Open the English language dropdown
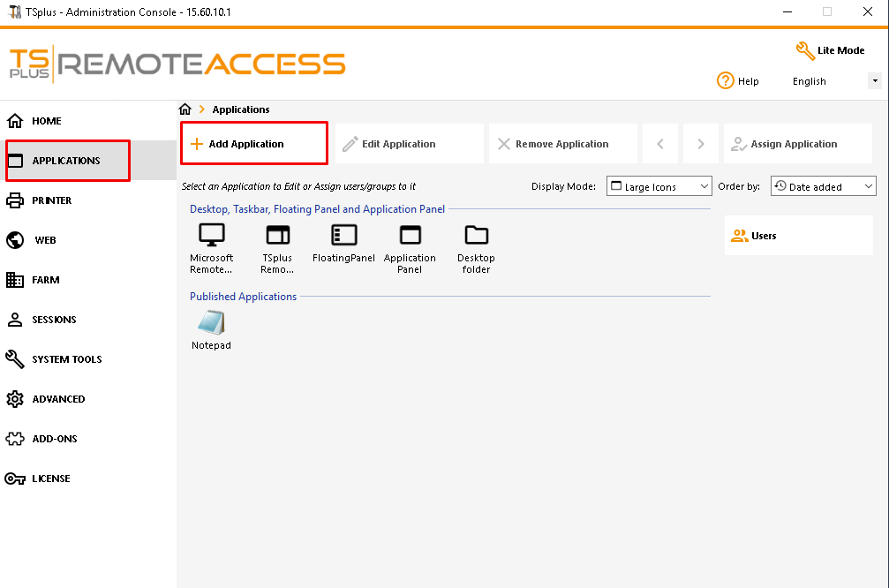The width and height of the screenshot is (889, 588). [x=835, y=81]
